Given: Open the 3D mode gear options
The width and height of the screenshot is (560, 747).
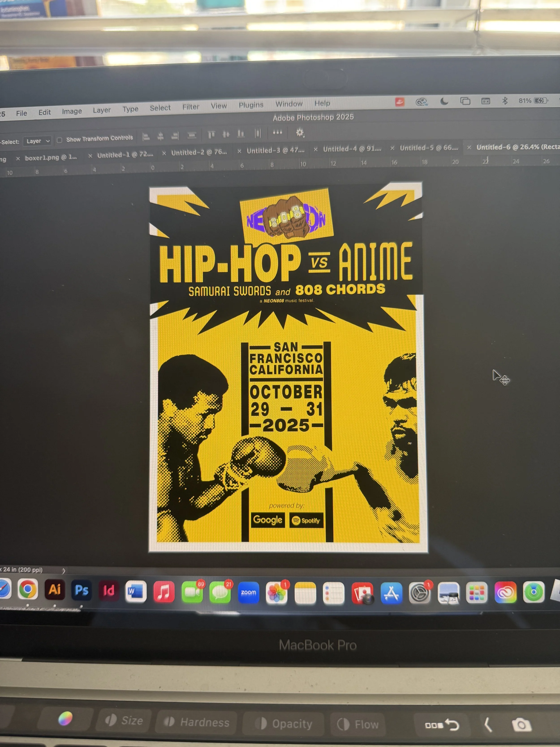Looking at the screenshot, I should (x=300, y=132).
